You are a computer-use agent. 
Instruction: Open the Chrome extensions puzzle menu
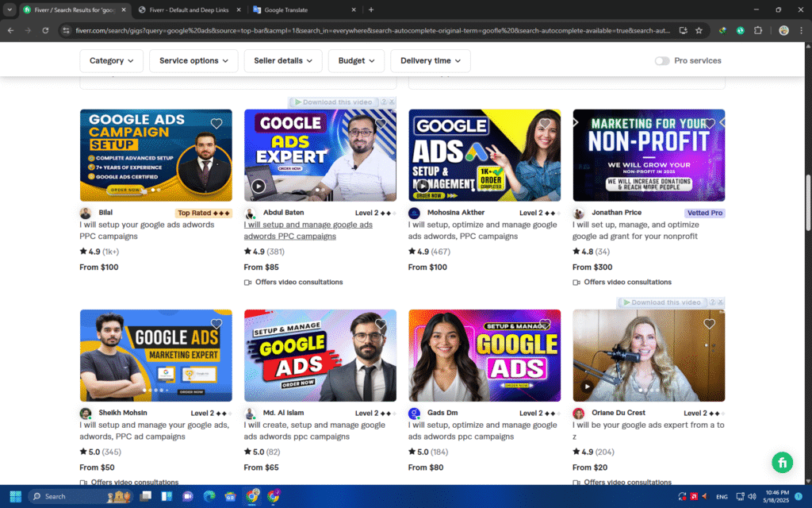pos(758,31)
